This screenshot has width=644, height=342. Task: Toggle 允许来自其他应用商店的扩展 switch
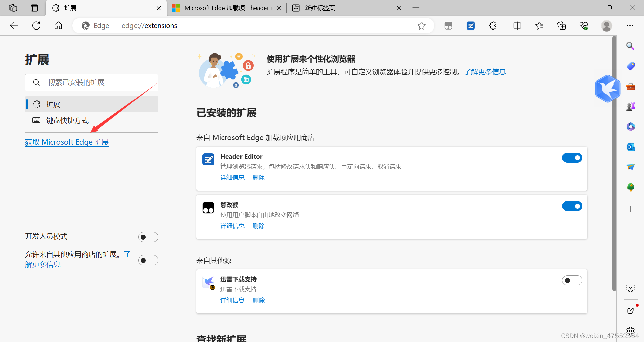(148, 260)
